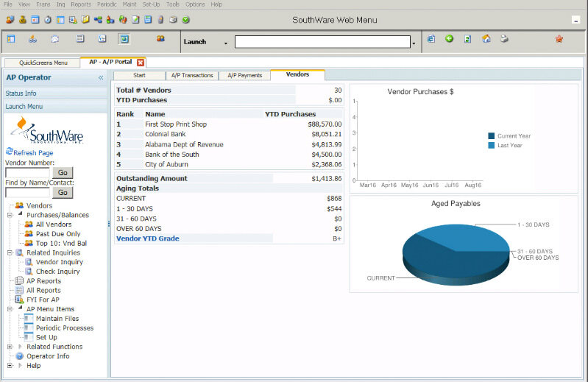This screenshot has height=382, width=588.
Task: Click the red star favorites icon
Action: pyautogui.click(x=559, y=39)
